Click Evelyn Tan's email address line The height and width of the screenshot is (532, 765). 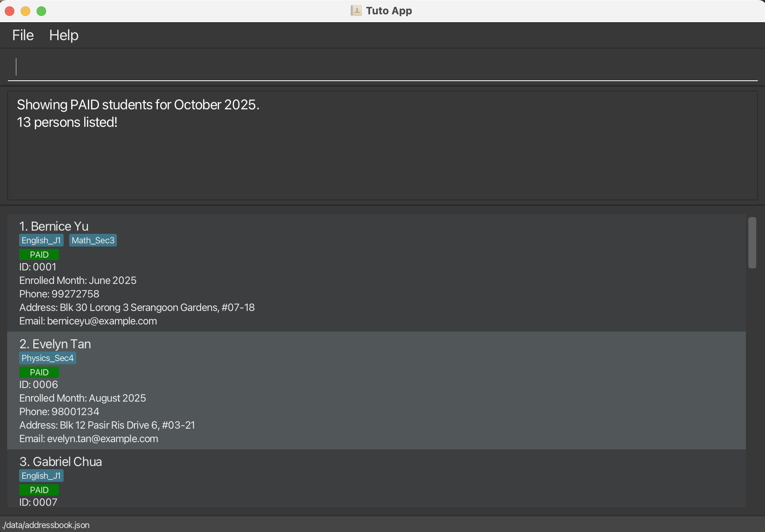click(89, 439)
